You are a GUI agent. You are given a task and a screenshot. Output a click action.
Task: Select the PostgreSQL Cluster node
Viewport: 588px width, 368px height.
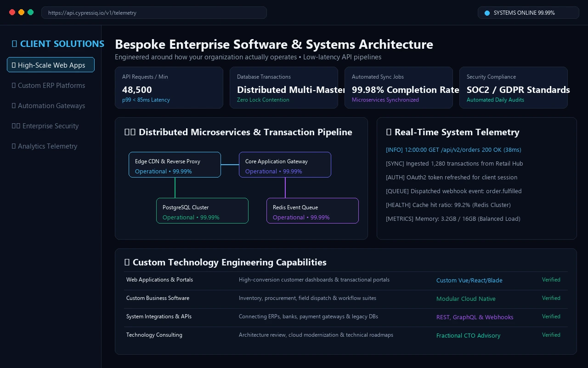coord(202,211)
